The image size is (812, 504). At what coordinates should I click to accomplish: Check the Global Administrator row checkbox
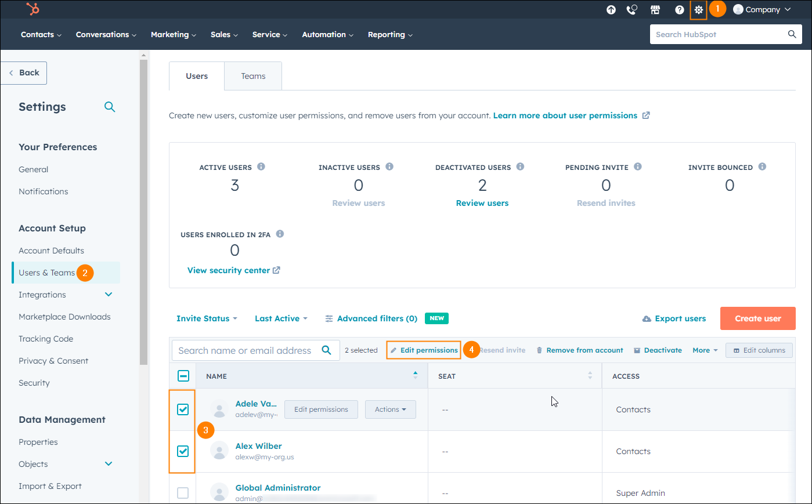coord(183,493)
